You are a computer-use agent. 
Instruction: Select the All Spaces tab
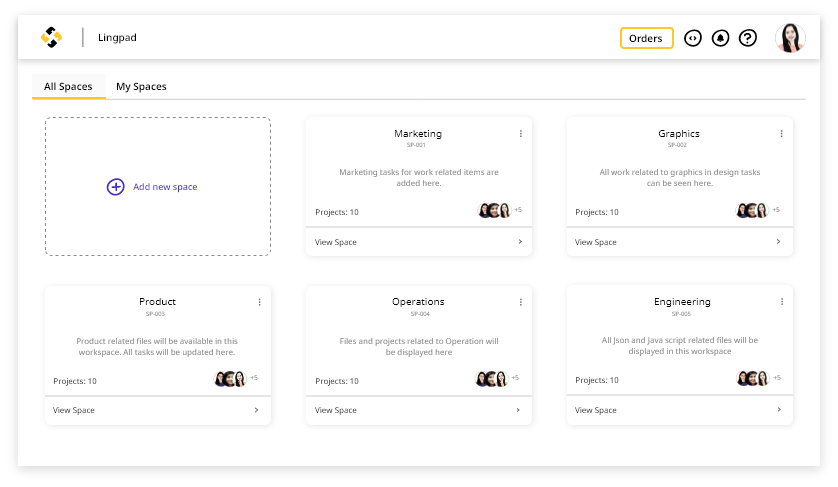click(x=68, y=87)
